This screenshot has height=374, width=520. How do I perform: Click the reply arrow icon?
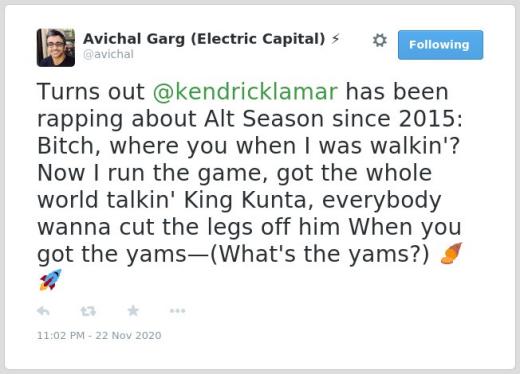click(x=43, y=311)
